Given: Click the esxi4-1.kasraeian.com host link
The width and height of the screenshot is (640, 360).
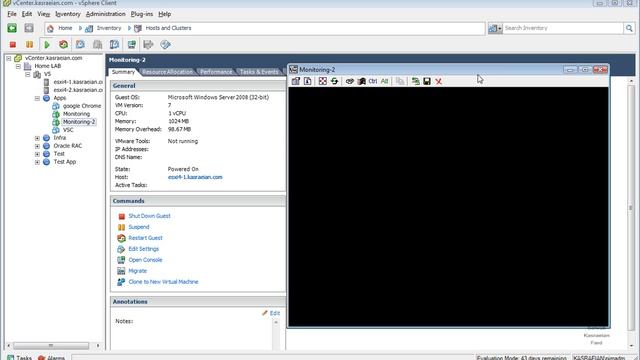Looking at the screenshot, I should point(195,177).
